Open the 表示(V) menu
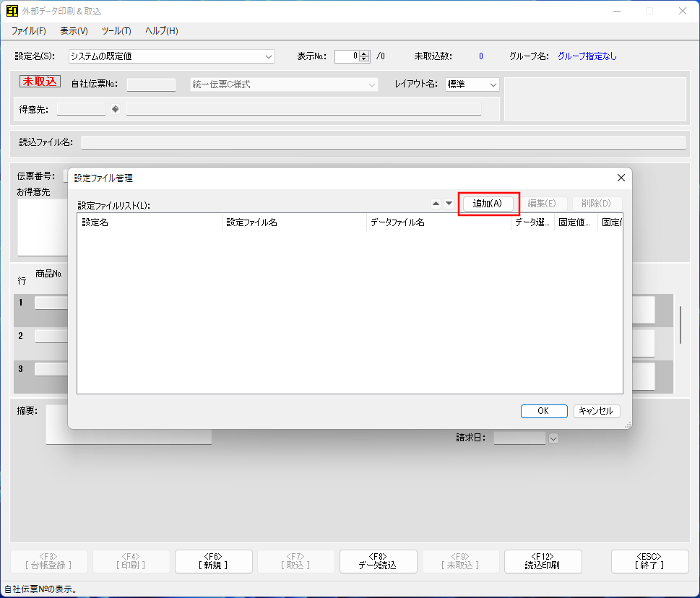This screenshot has height=598, width=700. 74,31
